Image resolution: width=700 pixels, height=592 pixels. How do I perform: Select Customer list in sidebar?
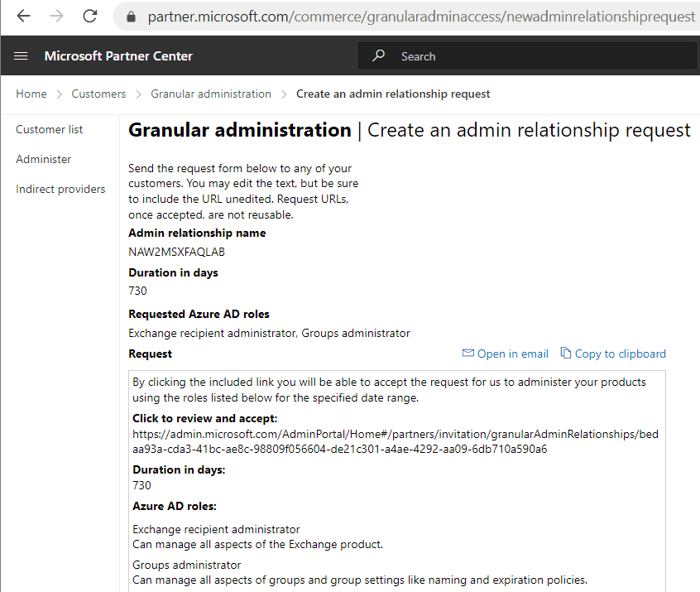pos(49,129)
